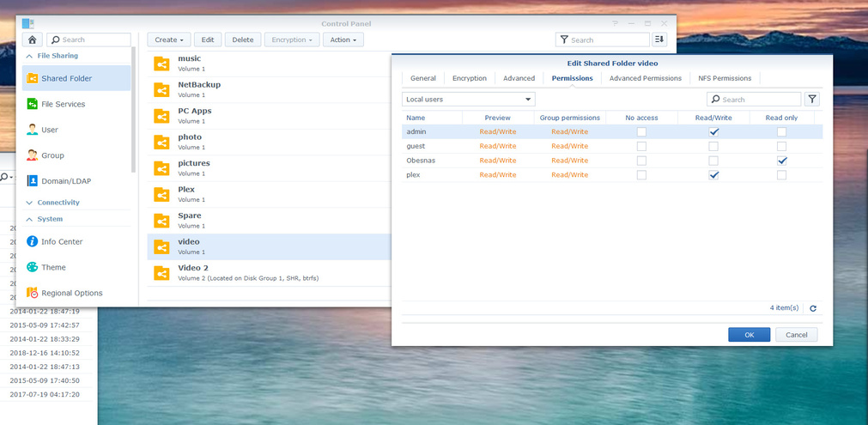868x425 pixels.
Task: Select the Plex shared folder icon
Action: coord(161,194)
